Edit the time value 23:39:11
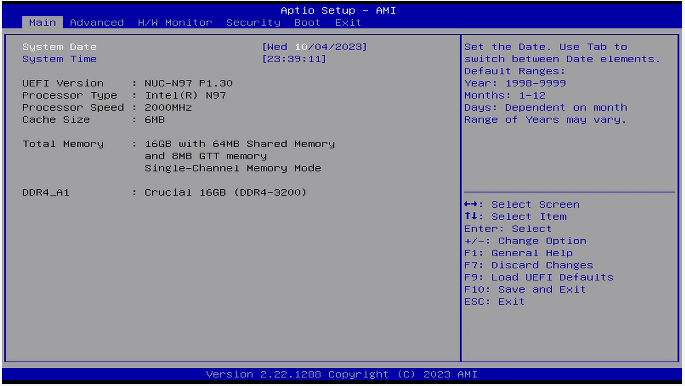Viewport: 685px width, 386px height. (294, 59)
